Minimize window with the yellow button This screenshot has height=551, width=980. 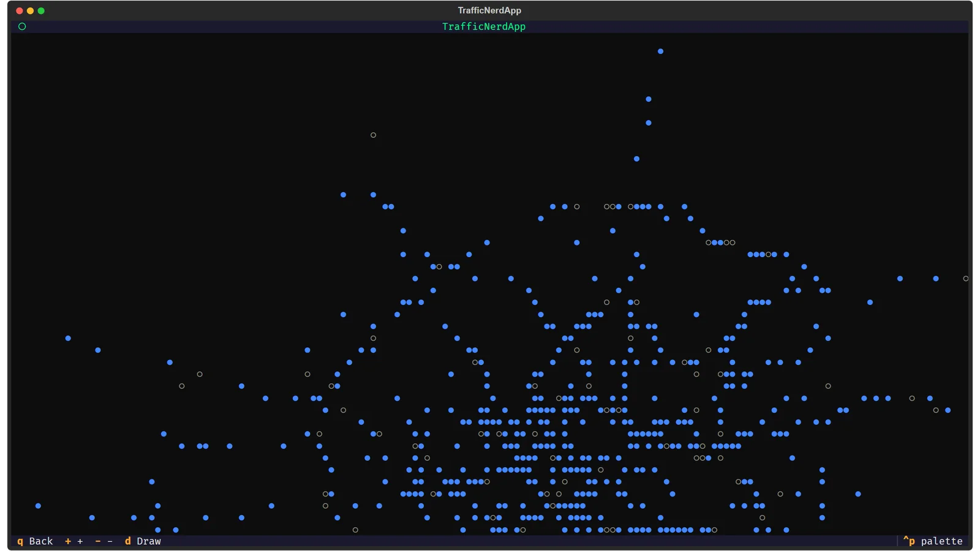click(30, 10)
